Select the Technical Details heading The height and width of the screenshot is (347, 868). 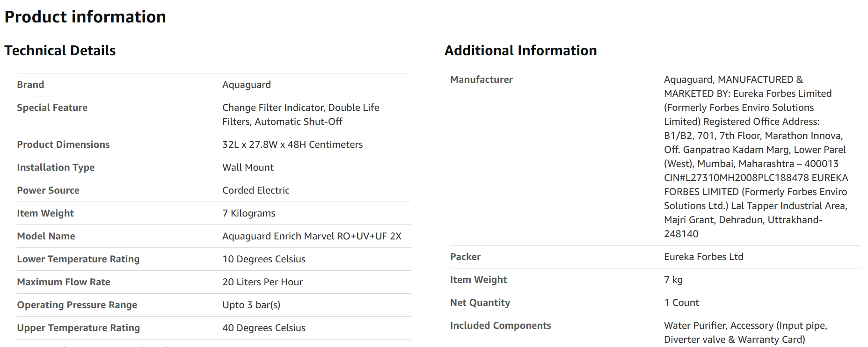tap(60, 51)
